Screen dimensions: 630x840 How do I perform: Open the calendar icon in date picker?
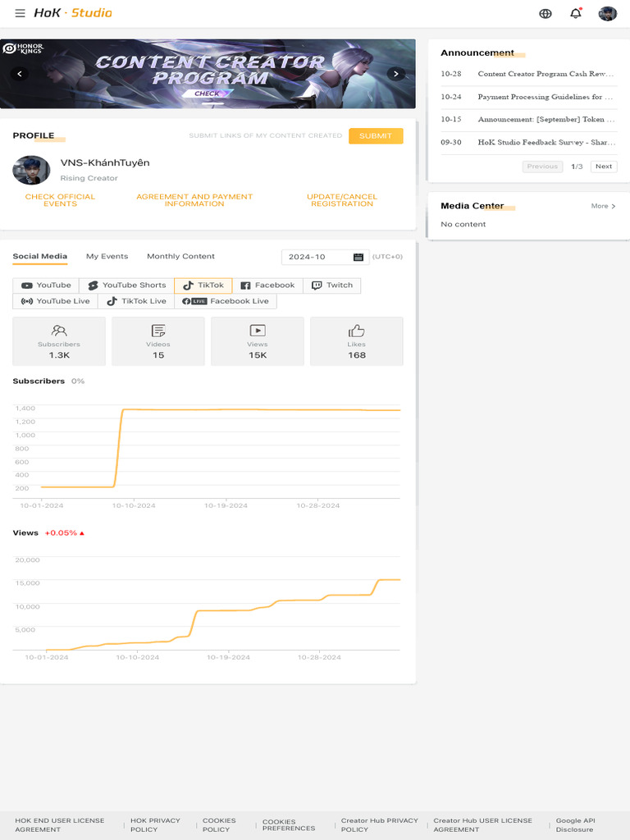(358, 257)
